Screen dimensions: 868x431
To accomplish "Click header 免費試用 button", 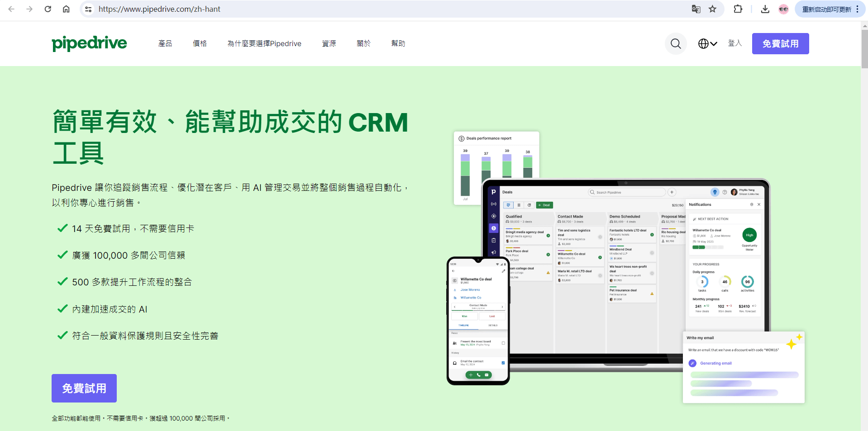I will coord(780,43).
